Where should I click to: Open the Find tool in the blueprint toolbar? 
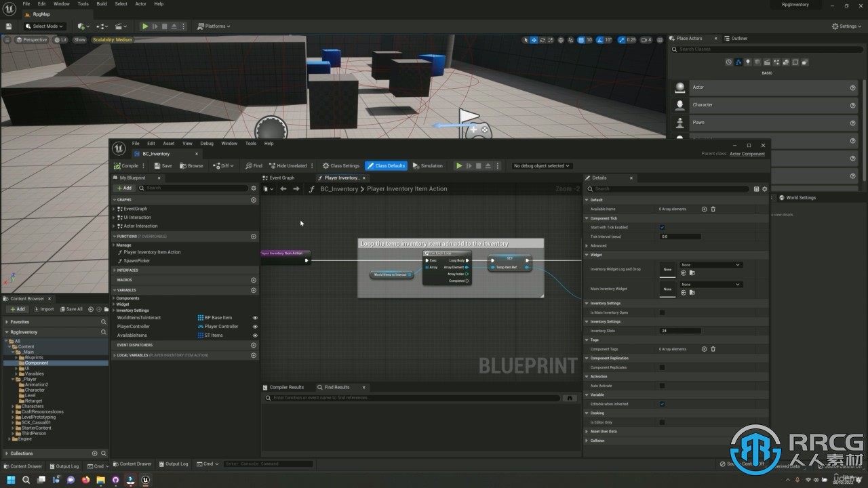254,165
